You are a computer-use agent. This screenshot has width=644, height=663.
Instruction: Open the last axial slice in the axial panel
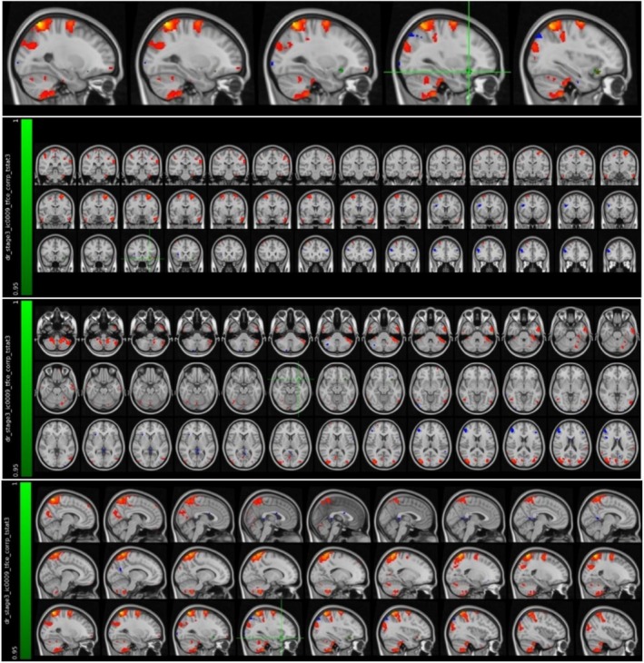tap(618, 445)
